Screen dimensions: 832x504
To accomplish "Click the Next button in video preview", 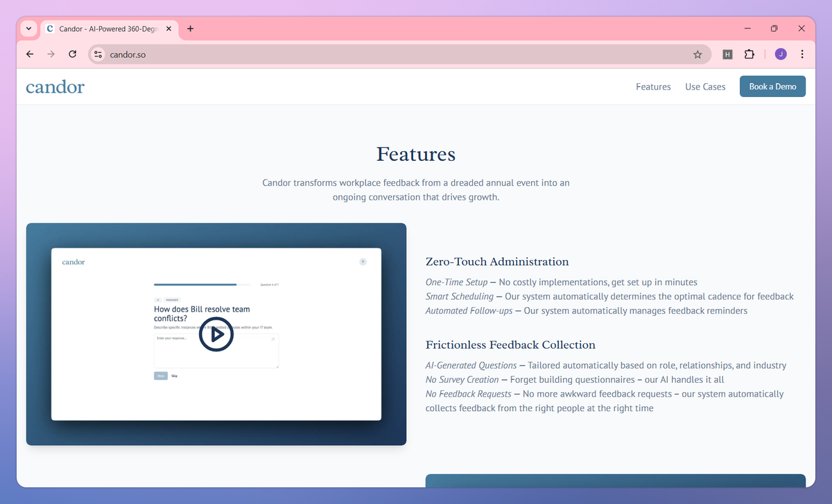I will (x=161, y=376).
